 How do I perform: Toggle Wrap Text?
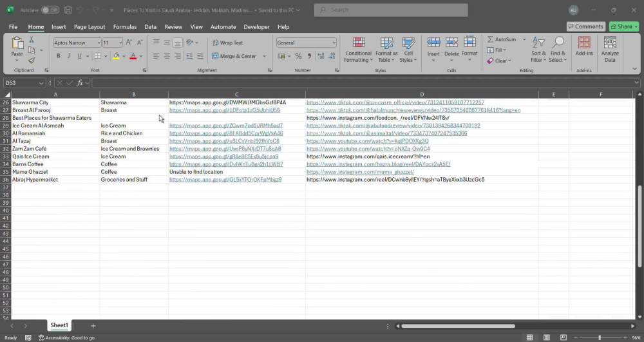tap(228, 43)
